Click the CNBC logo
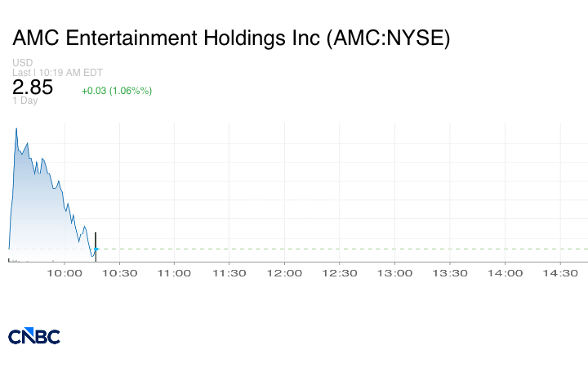Screen dimensions: 588x368 [34, 336]
